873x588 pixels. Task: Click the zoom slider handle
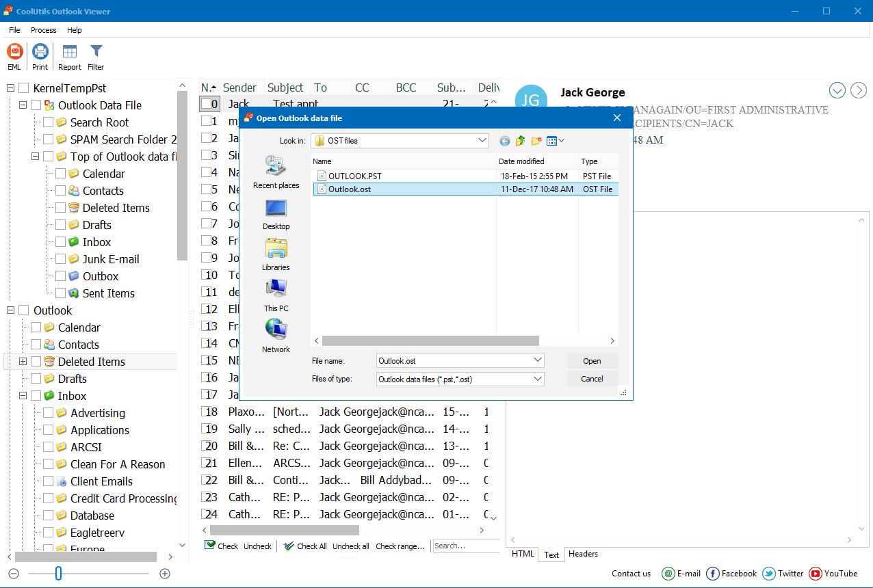coord(58,574)
